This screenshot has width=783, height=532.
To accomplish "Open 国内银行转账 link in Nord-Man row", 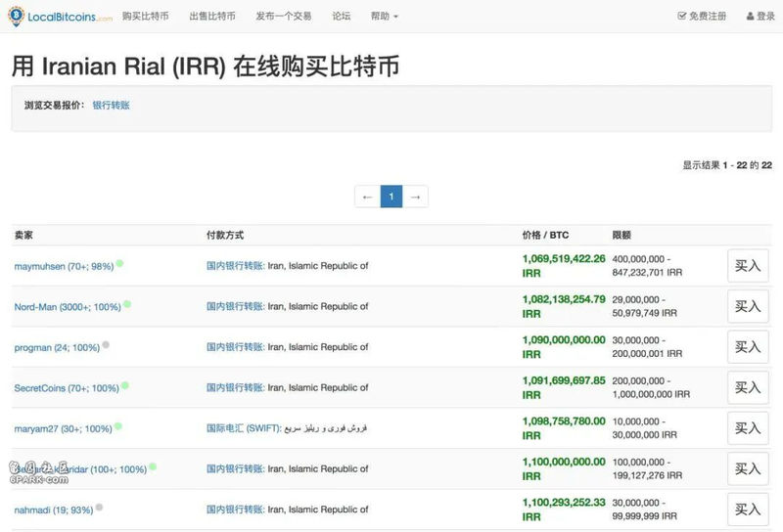I will coord(235,306).
